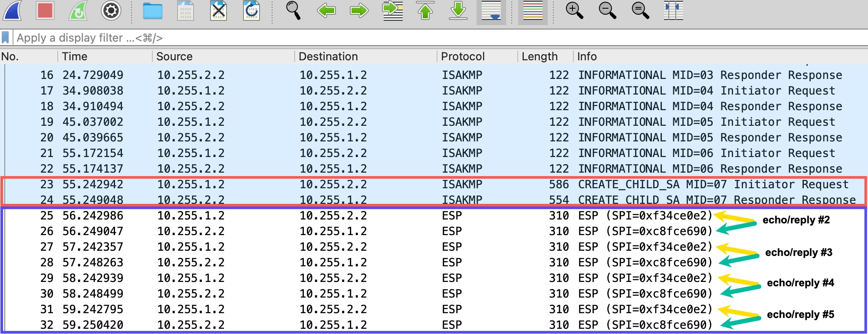
Task: Zoom in on packet text
Action: [x=574, y=11]
